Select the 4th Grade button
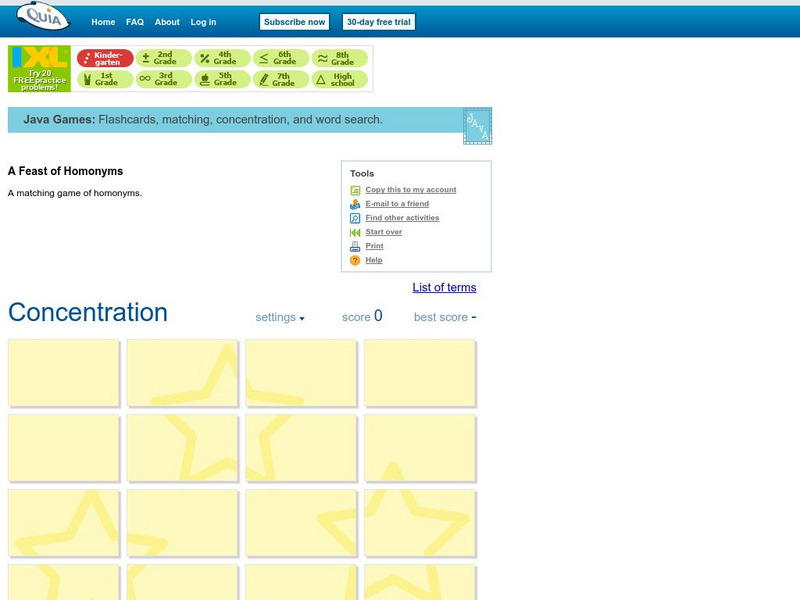The height and width of the screenshot is (600, 800). coord(222,58)
